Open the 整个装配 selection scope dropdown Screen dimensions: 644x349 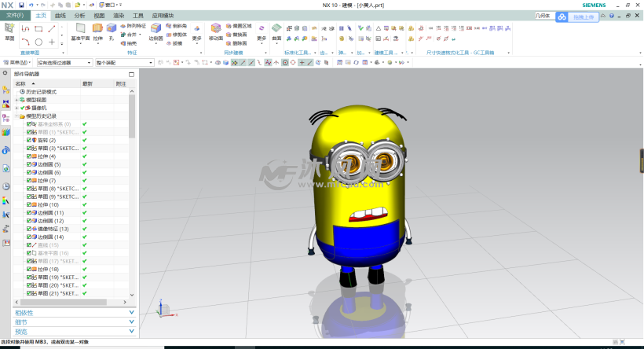click(x=124, y=62)
